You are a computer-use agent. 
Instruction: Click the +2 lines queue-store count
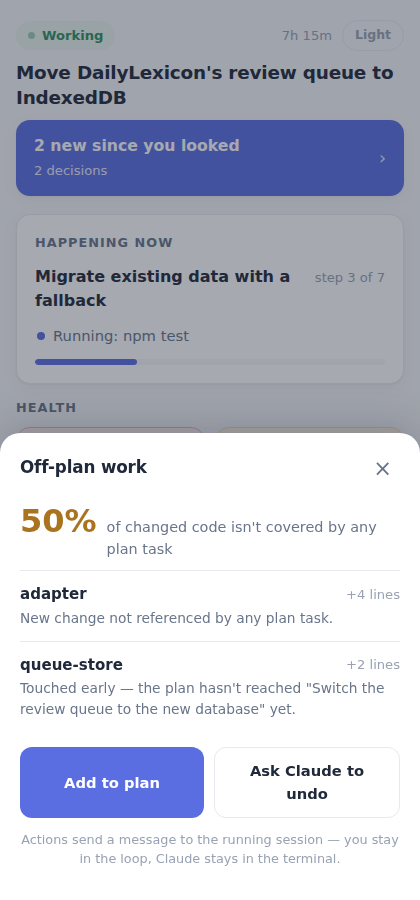click(373, 665)
